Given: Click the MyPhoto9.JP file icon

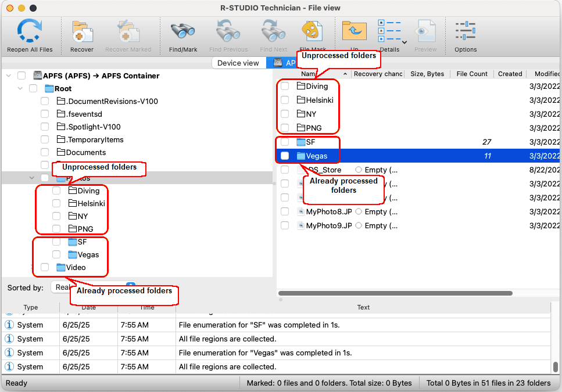Looking at the screenshot, I should [301, 225].
